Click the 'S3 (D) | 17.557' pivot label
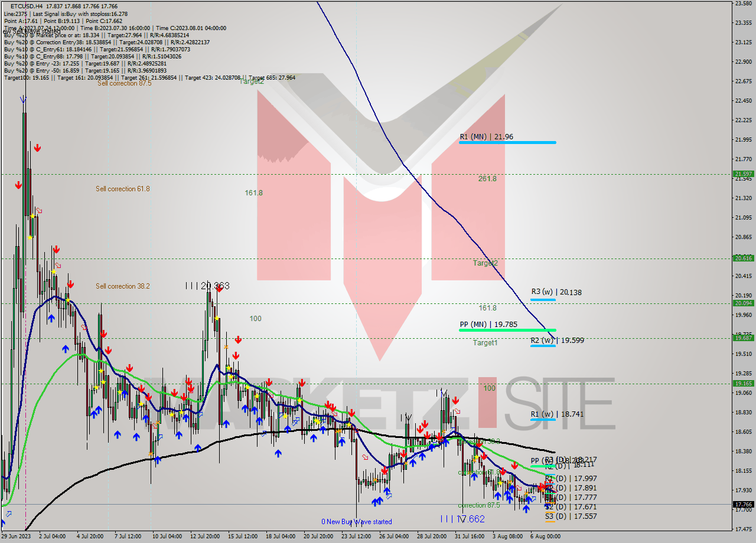The height and width of the screenshot is (543, 756). click(571, 516)
